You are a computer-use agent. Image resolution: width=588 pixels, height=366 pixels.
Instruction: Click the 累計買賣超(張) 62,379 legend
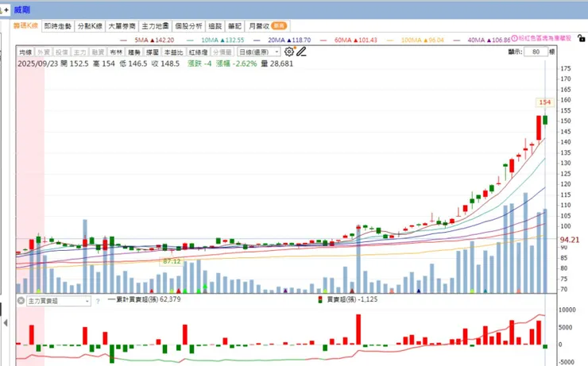click(x=144, y=299)
